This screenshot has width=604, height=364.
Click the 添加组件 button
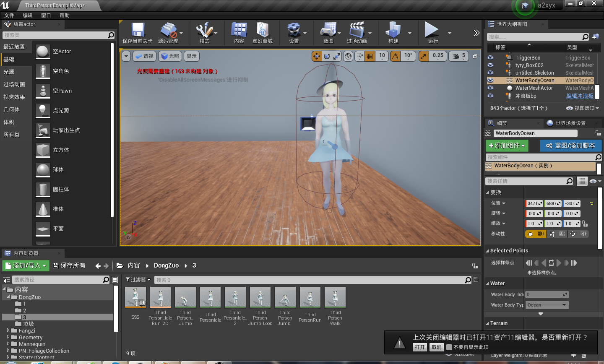pos(507,146)
